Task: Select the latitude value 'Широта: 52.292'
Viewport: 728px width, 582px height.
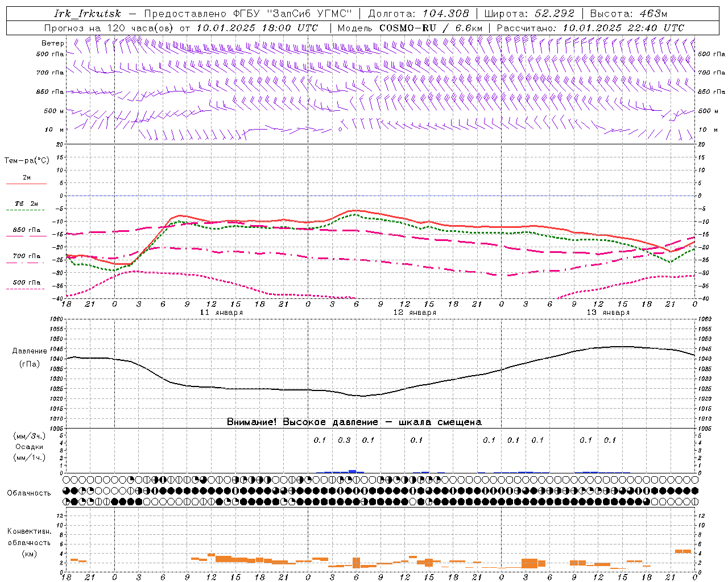Action: tap(530, 14)
